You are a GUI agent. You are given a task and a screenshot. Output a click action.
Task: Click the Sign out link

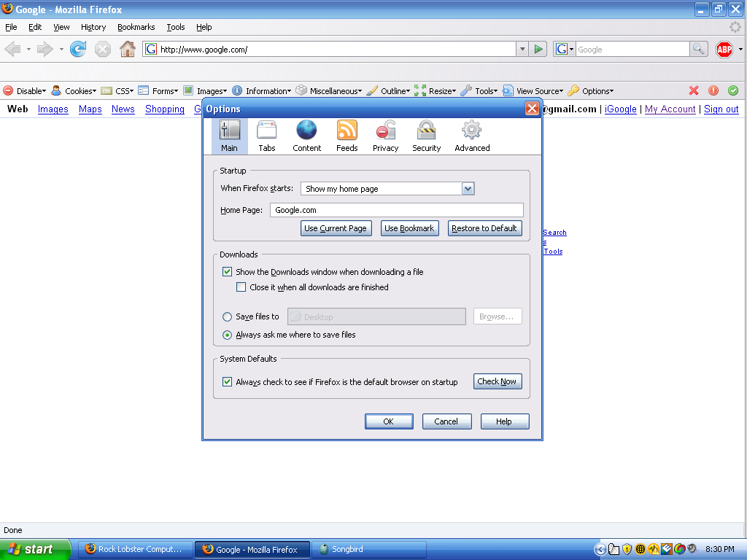coord(721,109)
